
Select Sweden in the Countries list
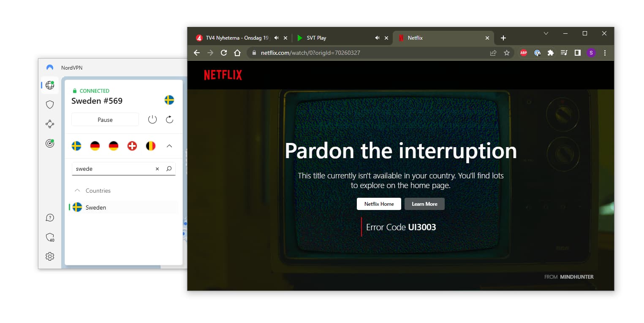pos(123,207)
